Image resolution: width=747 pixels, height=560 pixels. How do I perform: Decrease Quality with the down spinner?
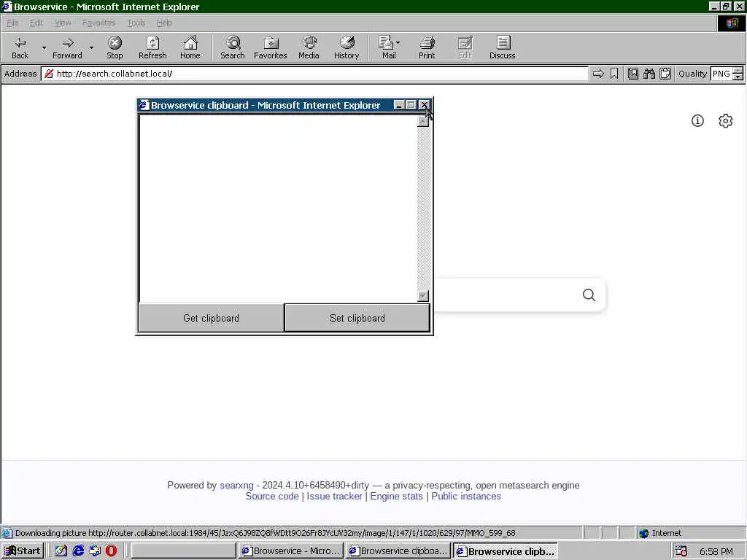(x=738, y=77)
